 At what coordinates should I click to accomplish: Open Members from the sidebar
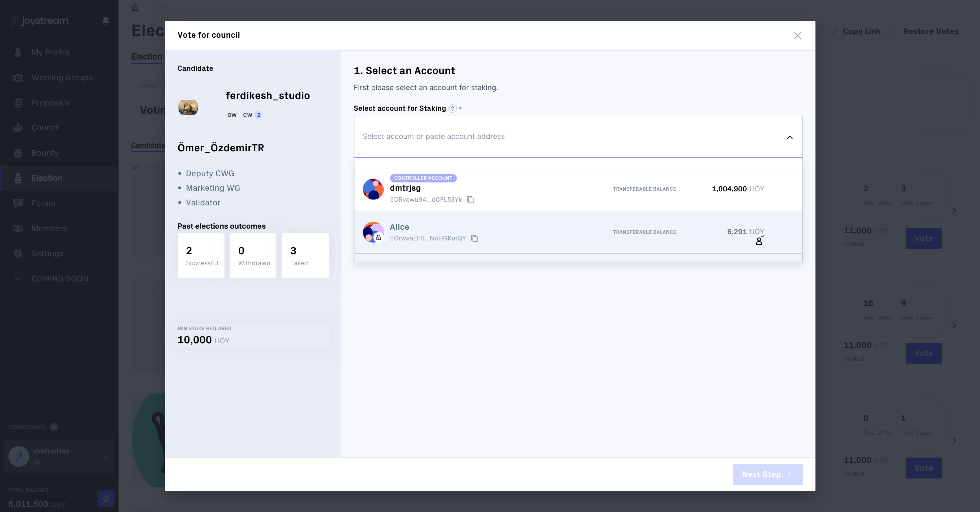click(49, 228)
